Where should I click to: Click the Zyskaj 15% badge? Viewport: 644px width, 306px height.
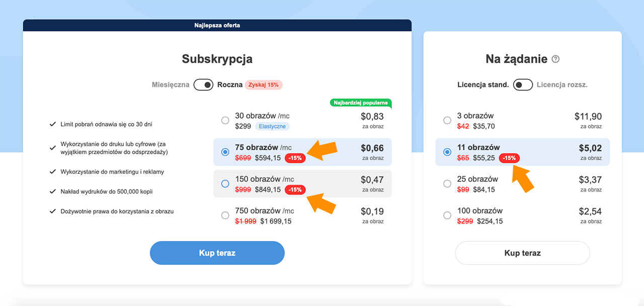coord(264,85)
